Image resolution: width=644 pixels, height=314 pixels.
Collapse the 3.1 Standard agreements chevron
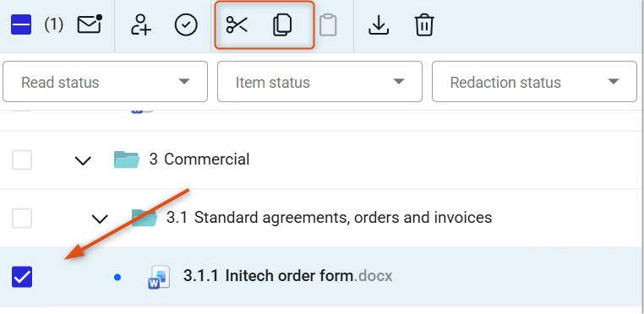tap(100, 219)
